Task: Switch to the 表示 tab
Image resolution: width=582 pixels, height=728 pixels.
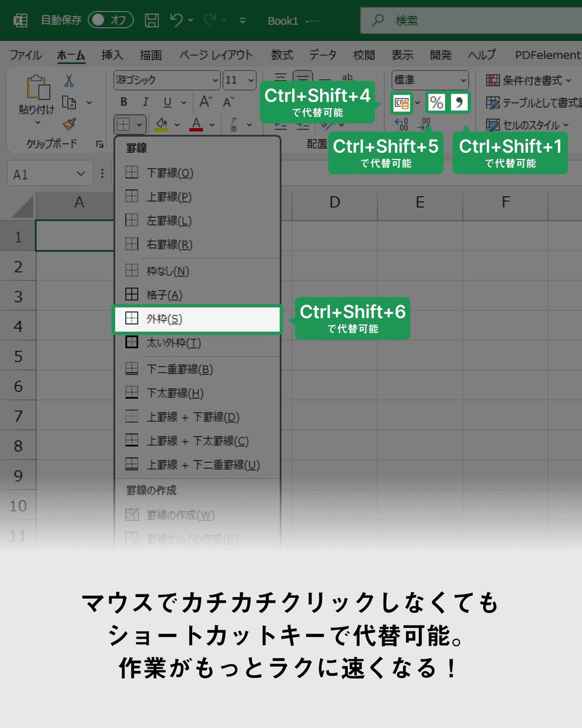Action: pyautogui.click(x=402, y=55)
